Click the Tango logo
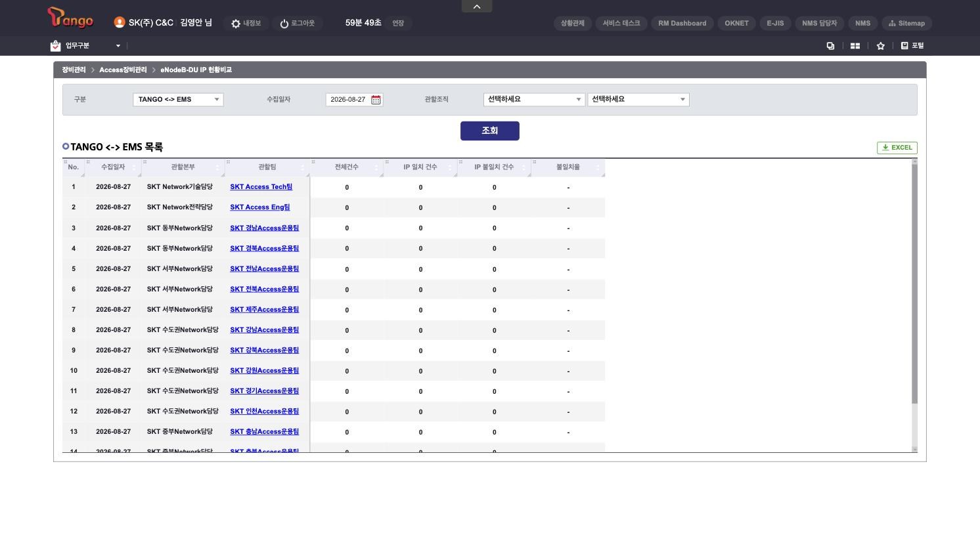 [70, 18]
